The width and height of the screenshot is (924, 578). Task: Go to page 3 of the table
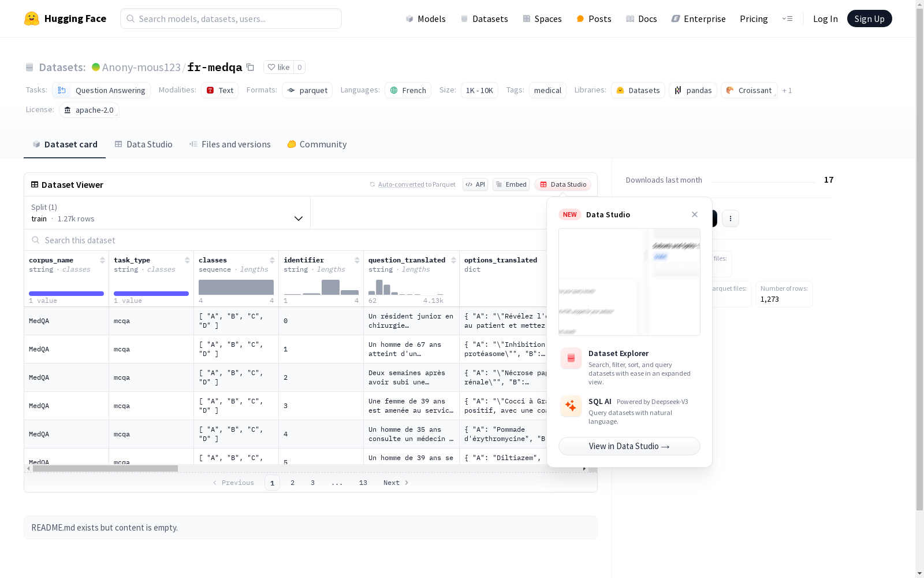coord(313,483)
